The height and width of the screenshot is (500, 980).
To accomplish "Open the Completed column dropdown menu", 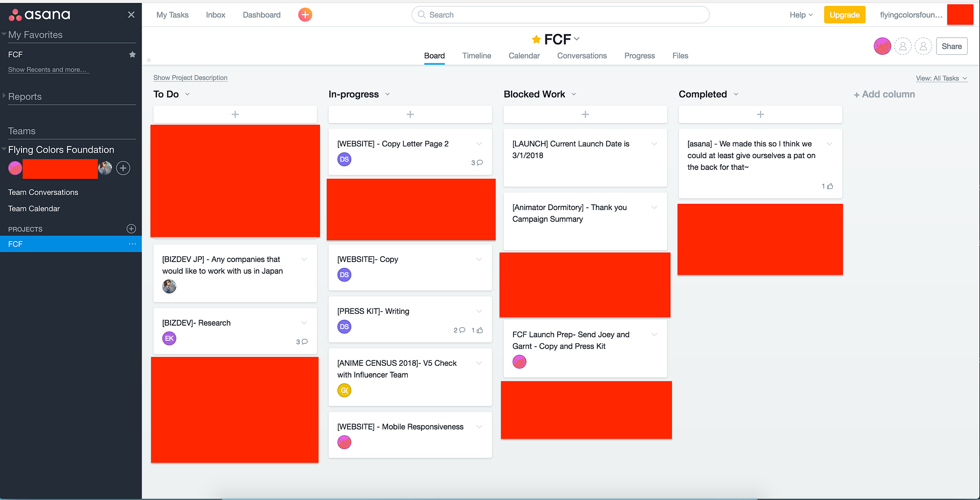I will pos(736,94).
